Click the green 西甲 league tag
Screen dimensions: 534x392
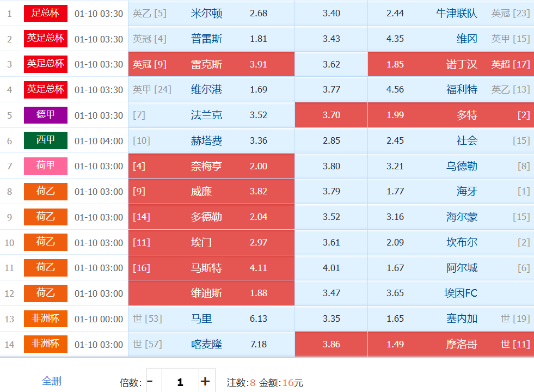[46, 140]
